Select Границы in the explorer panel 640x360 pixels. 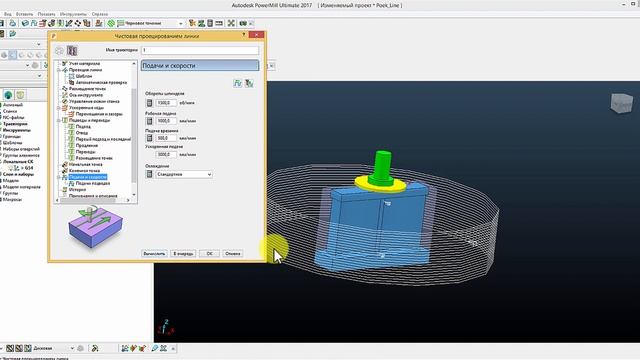tap(11, 137)
